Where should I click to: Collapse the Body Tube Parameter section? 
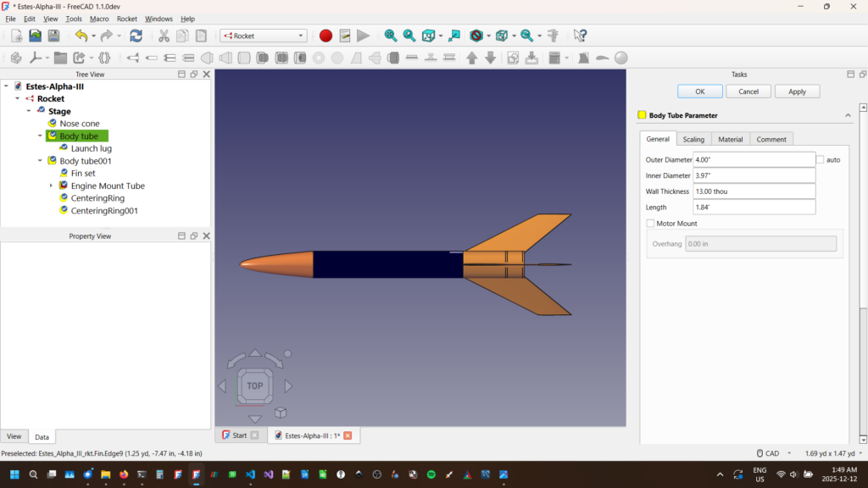pos(849,115)
